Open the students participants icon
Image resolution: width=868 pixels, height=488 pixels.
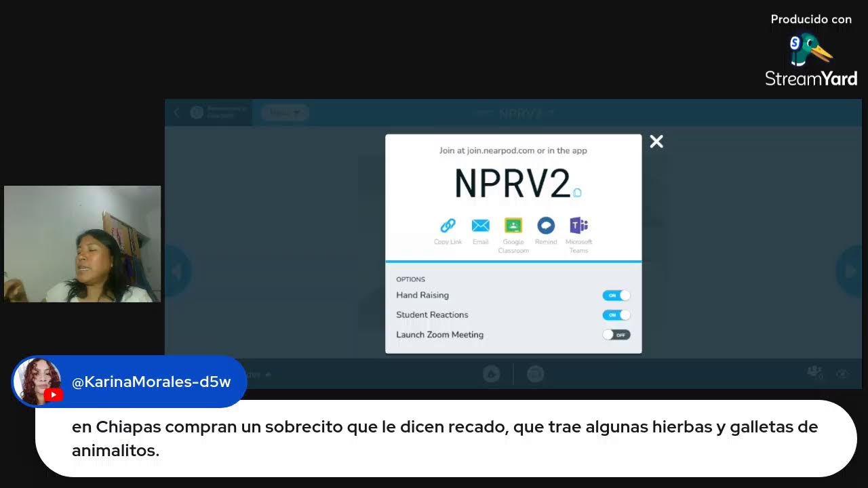pyautogui.click(x=814, y=372)
